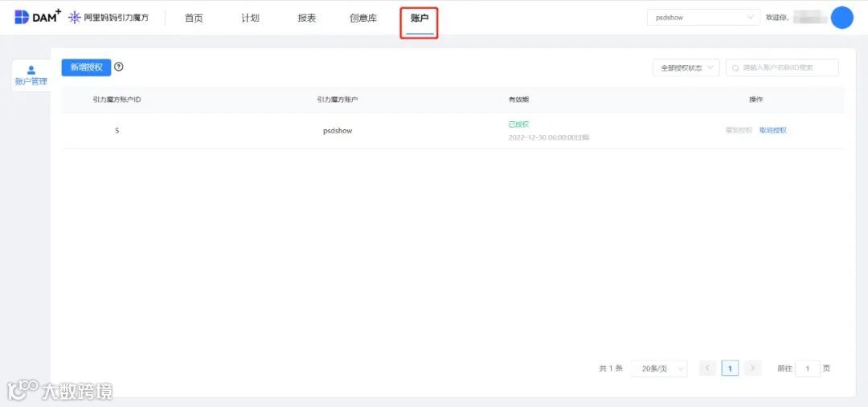Expand the 全部授权状态 filter dropdown
The image size is (868, 407).
point(686,68)
